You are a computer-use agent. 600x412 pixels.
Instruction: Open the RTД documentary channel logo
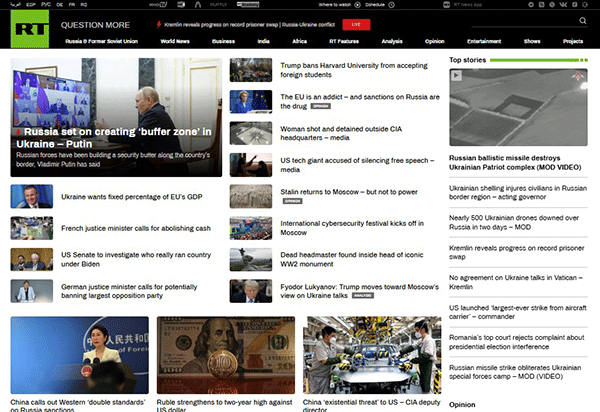click(181, 5)
